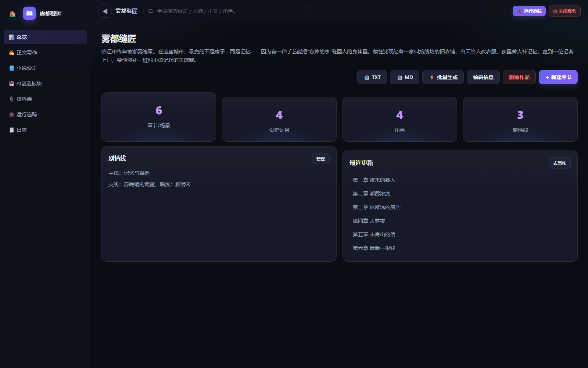
Task: Click the 日志 scroll icon
Action: coord(12,130)
